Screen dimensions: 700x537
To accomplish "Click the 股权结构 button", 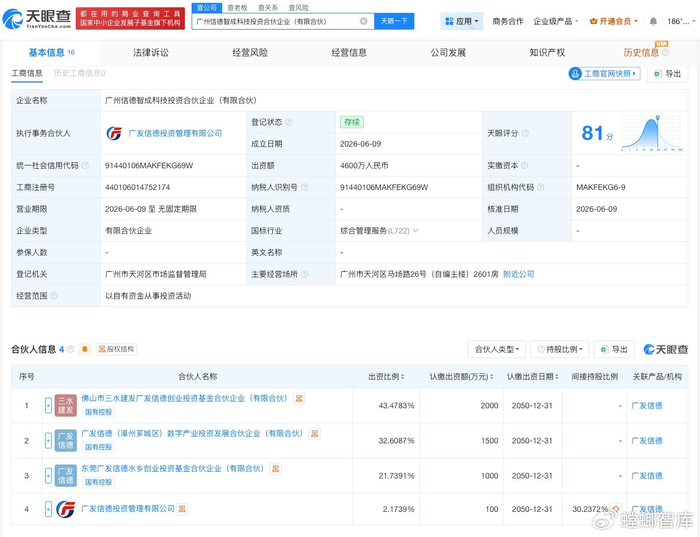I will coord(116,349).
